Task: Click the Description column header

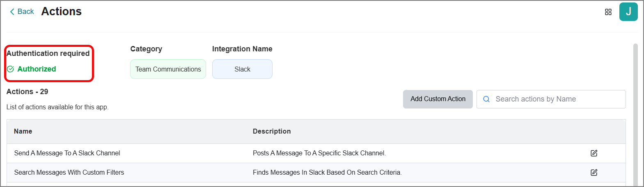Action: pyautogui.click(x=272, y=132)
